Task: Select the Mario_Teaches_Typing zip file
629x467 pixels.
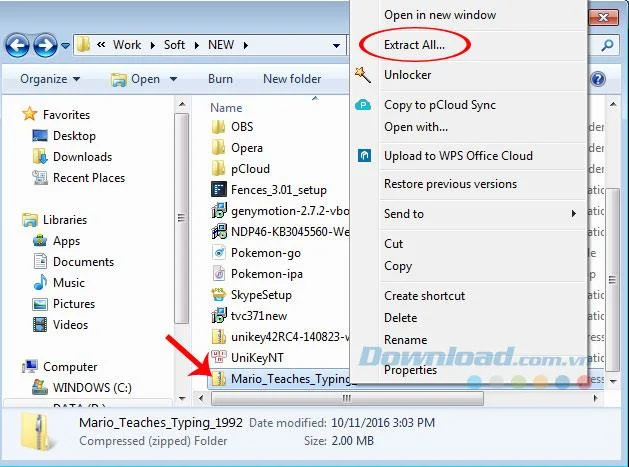Action: tap(280, 379)
